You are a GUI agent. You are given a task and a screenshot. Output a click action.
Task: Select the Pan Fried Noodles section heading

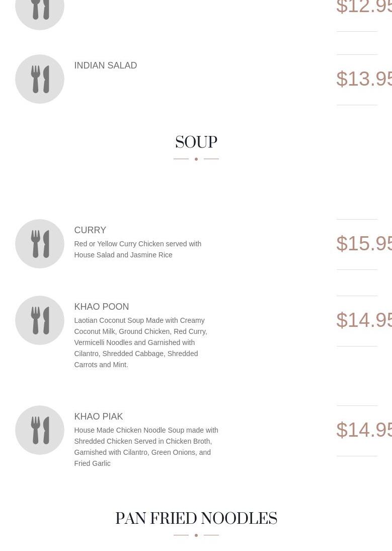click(x=196, y=519)
